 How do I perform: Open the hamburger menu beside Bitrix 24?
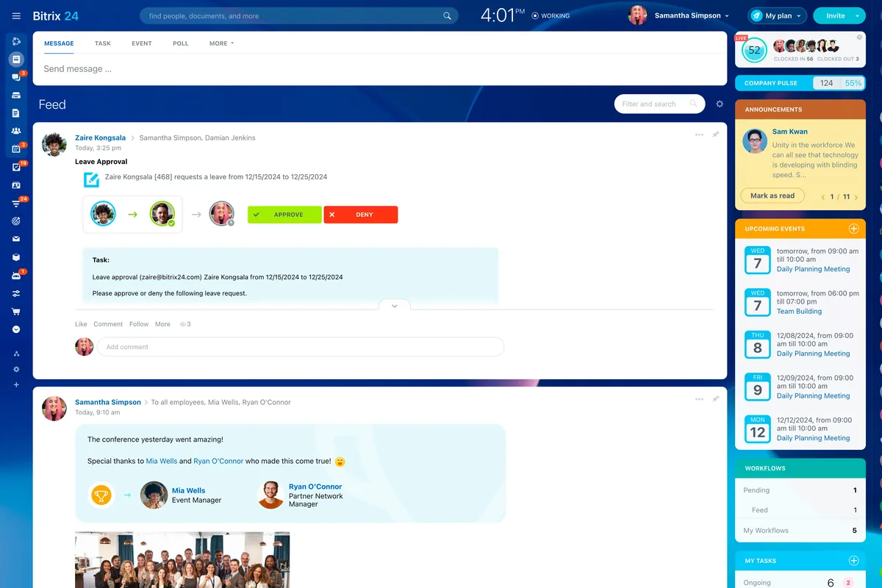tap(16, 16)
